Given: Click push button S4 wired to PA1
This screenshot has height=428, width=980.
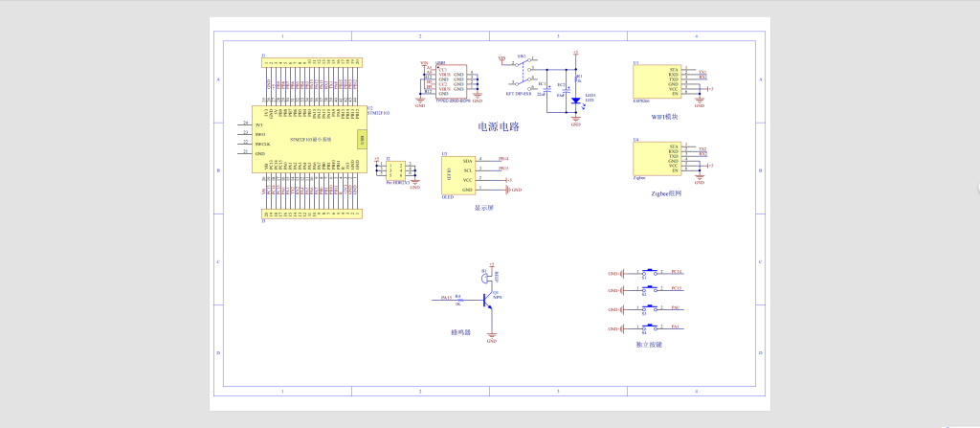Looking at the screenshot, I should tap(650, 328).
